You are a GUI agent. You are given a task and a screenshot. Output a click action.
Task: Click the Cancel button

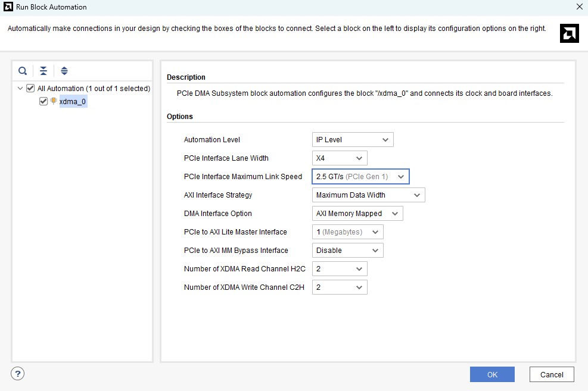(x=552, y=374)
